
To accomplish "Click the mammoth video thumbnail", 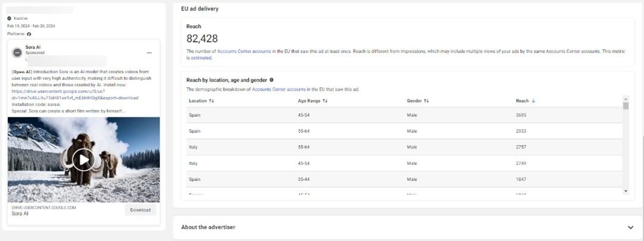I will click(x=84, y=159).
